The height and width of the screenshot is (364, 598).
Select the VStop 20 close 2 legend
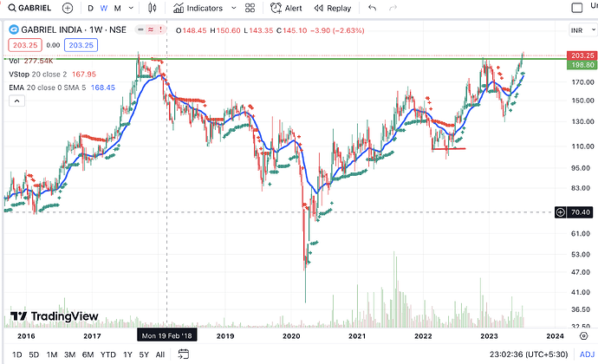tap(52, 74)
